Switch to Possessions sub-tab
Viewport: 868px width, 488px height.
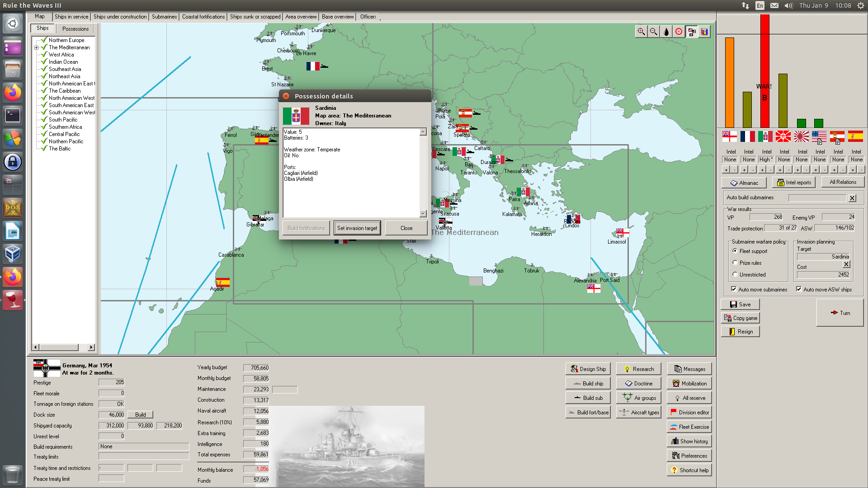tap(75, 28)
